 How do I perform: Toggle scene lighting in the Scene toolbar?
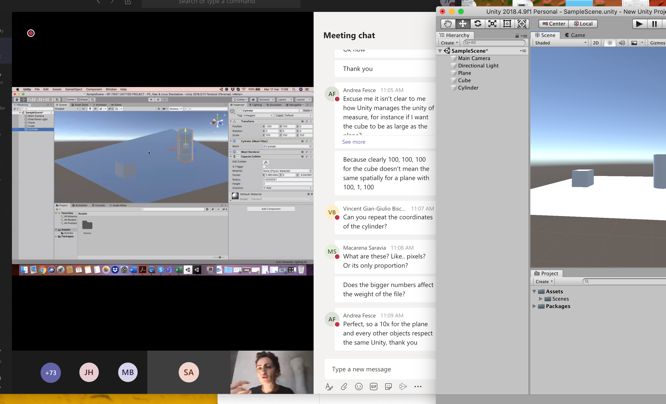pyautogui.click(x=610, y=43)
